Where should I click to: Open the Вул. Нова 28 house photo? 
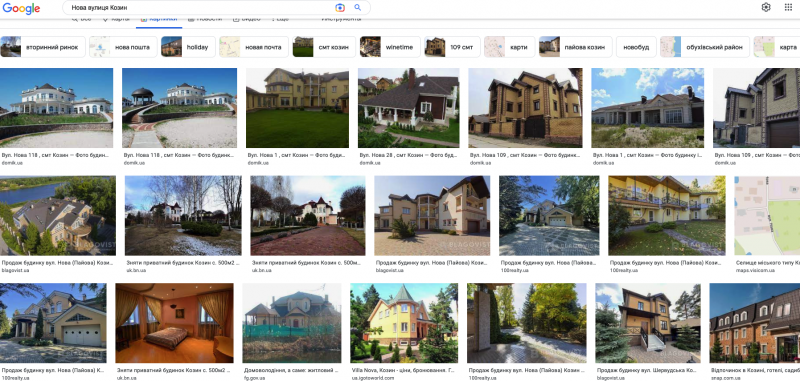pyautogui.click(x=409, y=108)
